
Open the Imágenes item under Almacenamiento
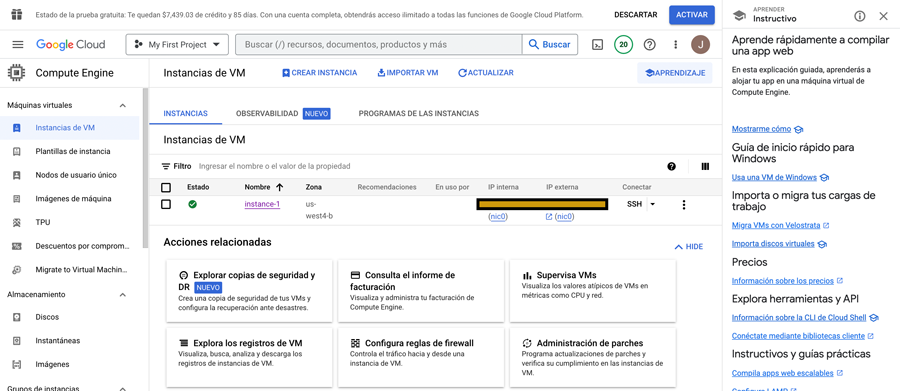[69, 364]
